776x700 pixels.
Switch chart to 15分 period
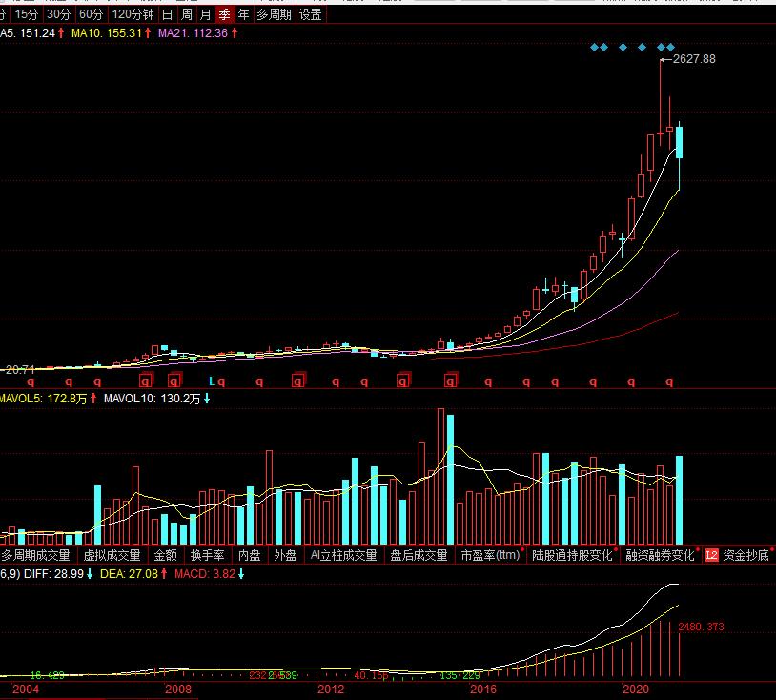pyautogui.click(x=27, y=15)
